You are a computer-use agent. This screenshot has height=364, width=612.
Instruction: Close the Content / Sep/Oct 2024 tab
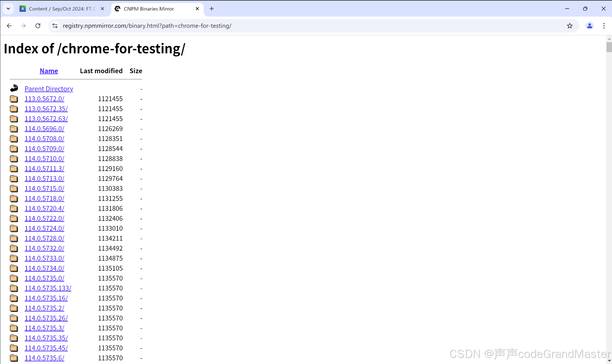click(102, 9)
